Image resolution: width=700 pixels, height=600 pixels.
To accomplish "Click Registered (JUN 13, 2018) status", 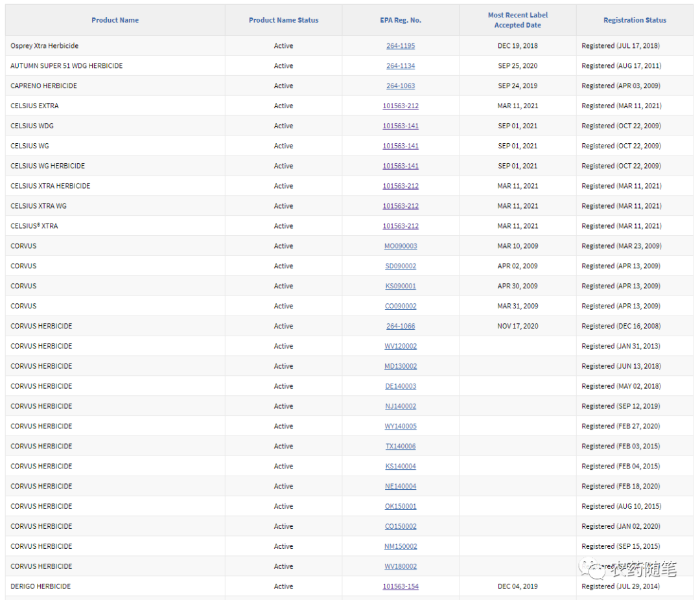I will tap(621, 367).
